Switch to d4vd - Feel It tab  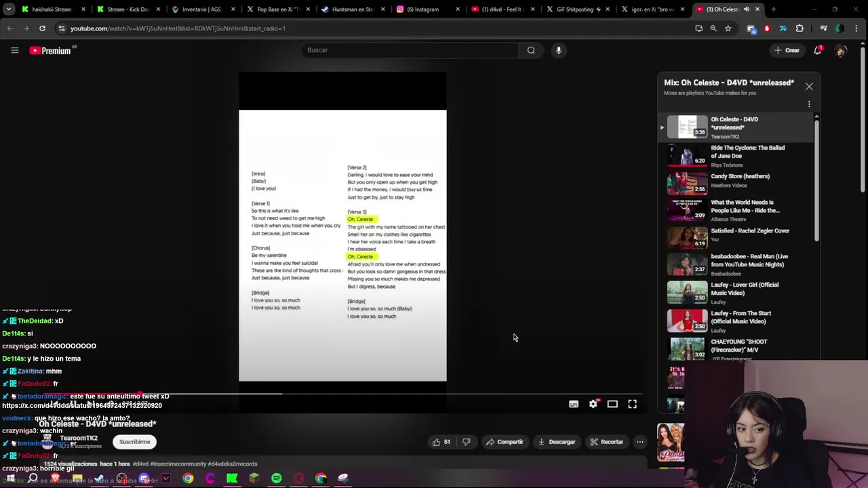pos(501,9)
